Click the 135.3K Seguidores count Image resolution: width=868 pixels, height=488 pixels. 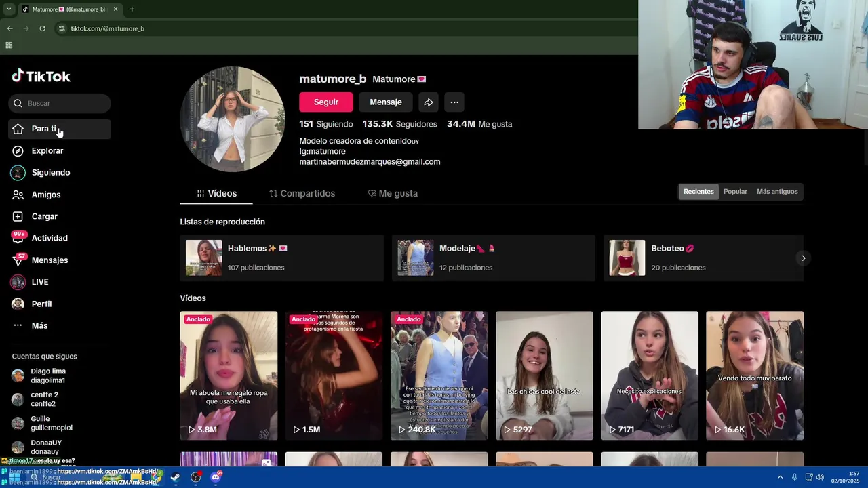400,124
